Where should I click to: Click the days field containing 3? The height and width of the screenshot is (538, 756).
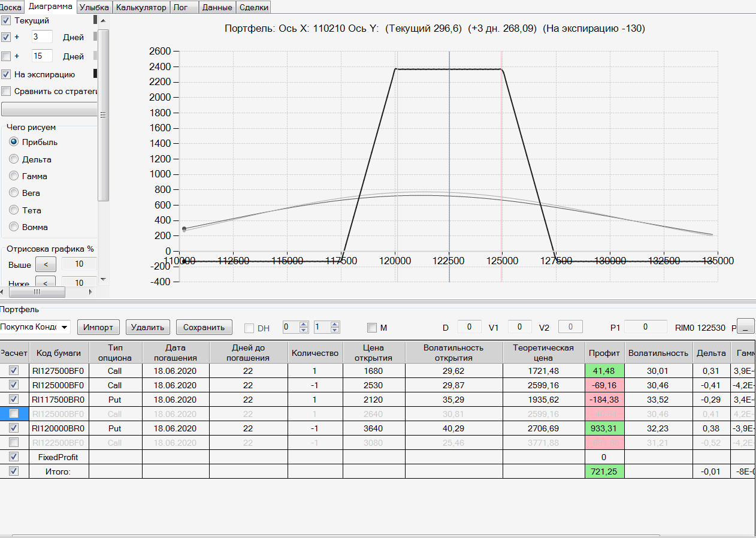(x=42, y=37)
